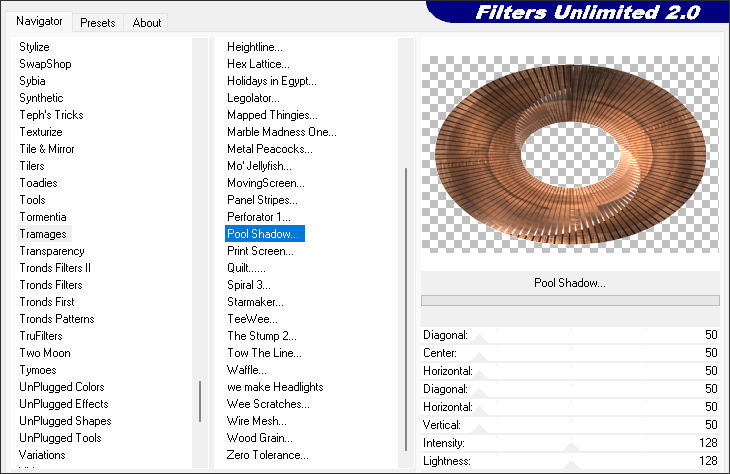This screenshot has height=474, width=730.
Task: Choose the Wood Grain filter
Action: [x=261, y=438]
